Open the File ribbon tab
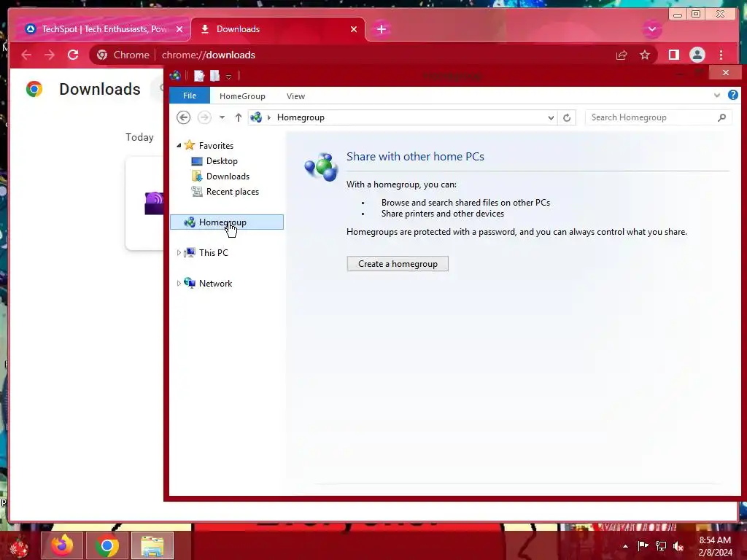The width and height of the screenshot is (747, 560). coord(190,96)
